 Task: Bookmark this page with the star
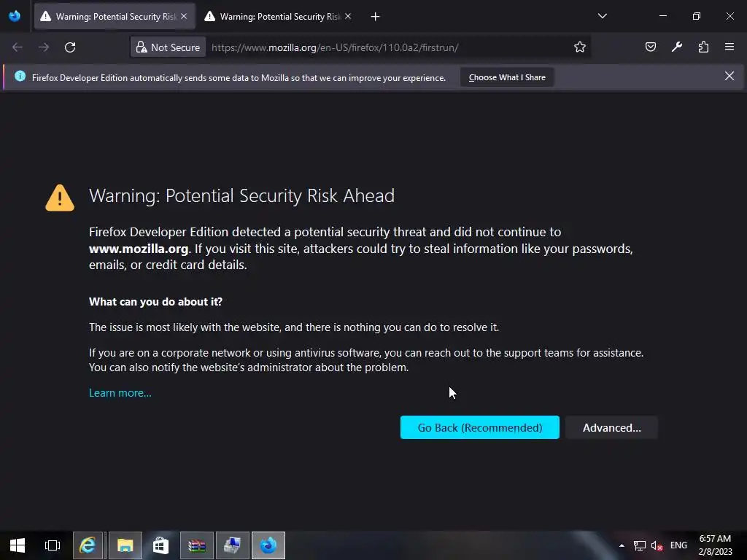(579, 47)
